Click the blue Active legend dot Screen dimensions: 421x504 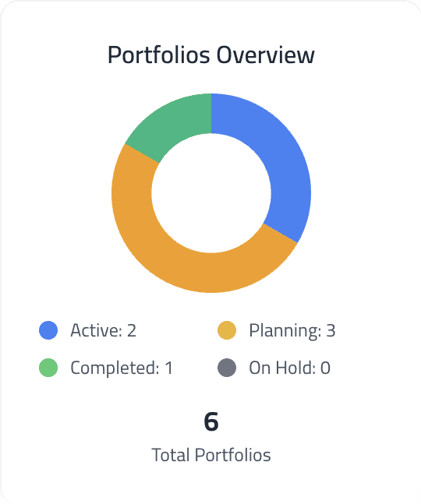click(x=48, y=330)
